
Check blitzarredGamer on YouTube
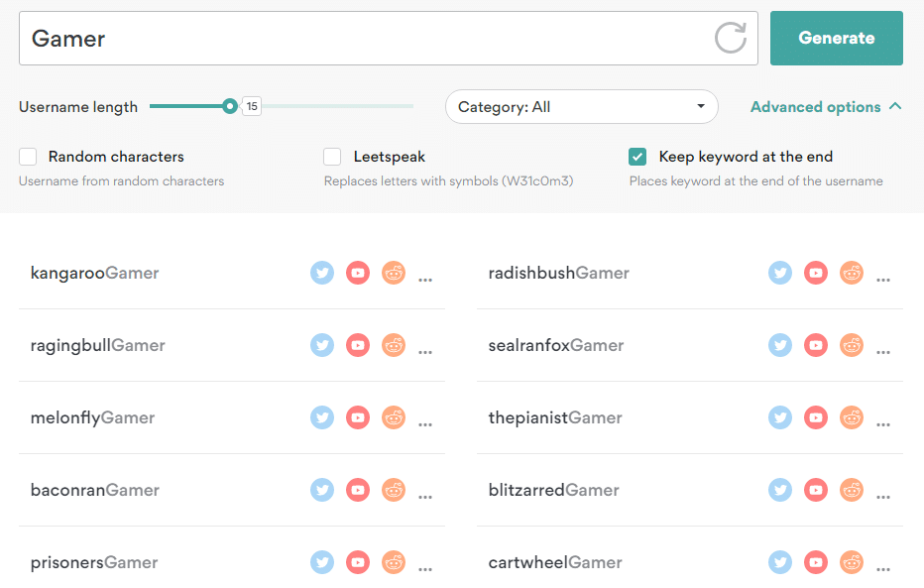point(816,490)
